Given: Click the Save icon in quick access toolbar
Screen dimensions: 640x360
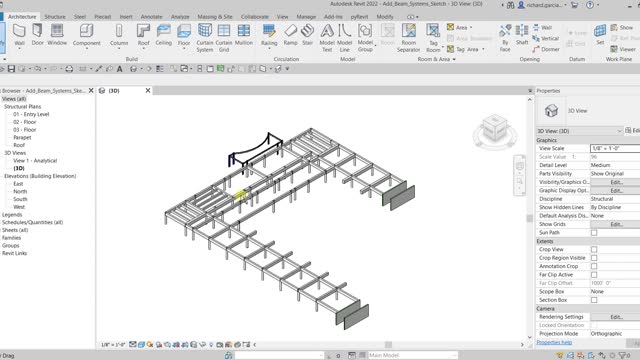Looking at the screenshot, I should (x=11, y=69).
